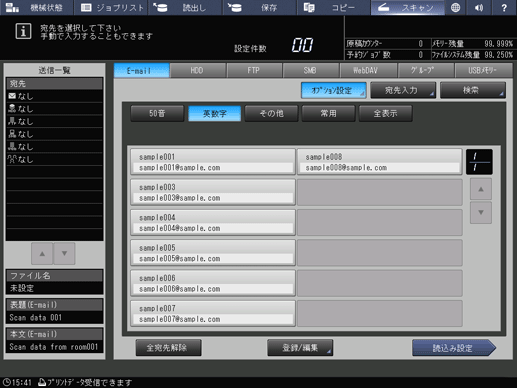Open オプション設定 option settings

(x=333, y=90)
